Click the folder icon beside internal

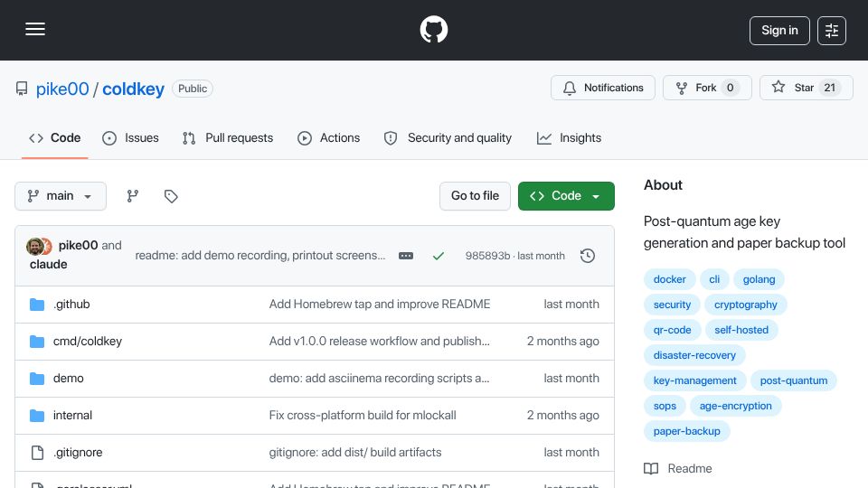tap(37, 416)
